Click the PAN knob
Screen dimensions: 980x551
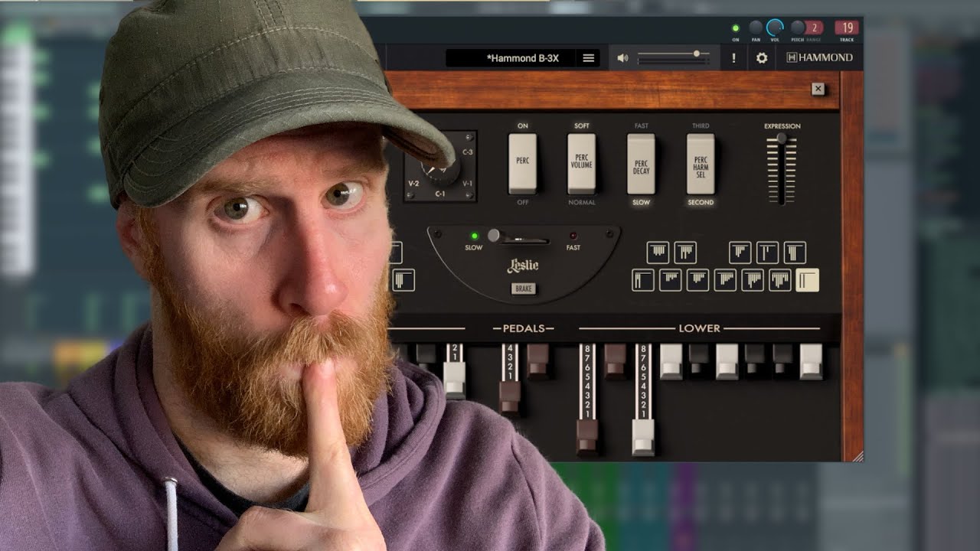(x=756, y=28)
